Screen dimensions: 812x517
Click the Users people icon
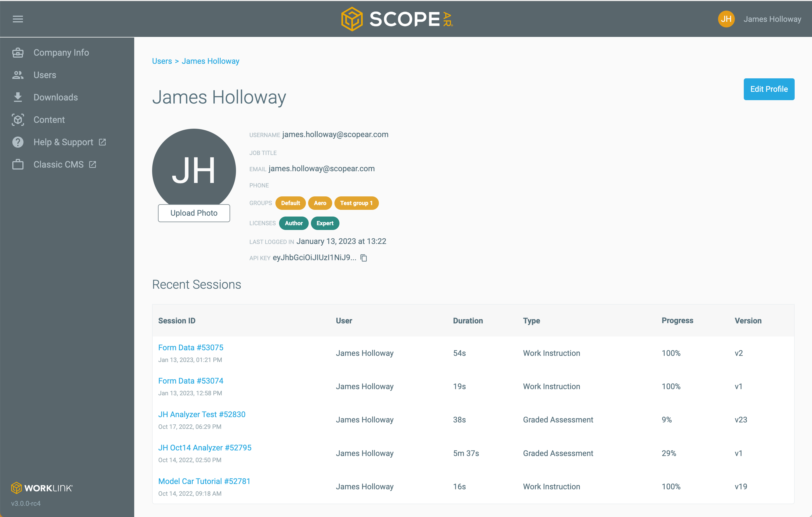18,75
